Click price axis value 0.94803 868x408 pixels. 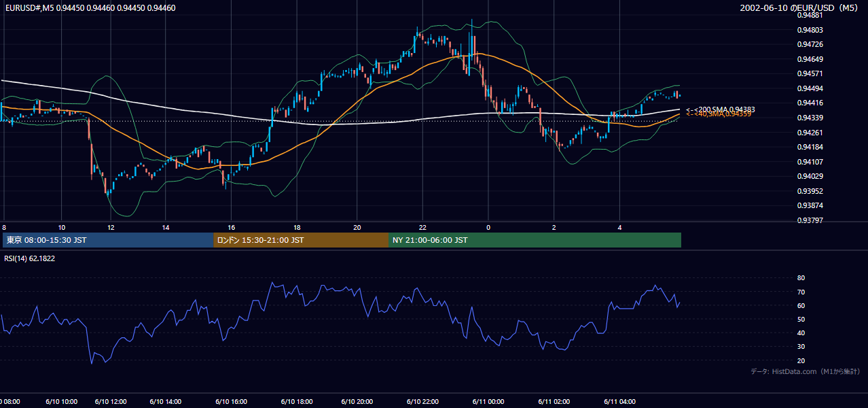point(810,30)
